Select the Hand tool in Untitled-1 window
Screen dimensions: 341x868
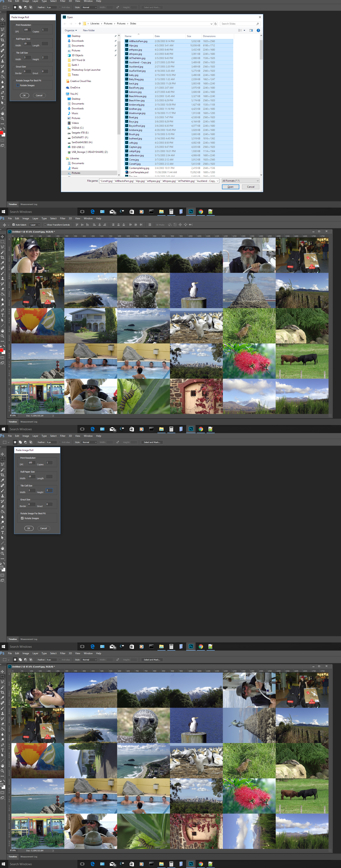coord(3,331)
